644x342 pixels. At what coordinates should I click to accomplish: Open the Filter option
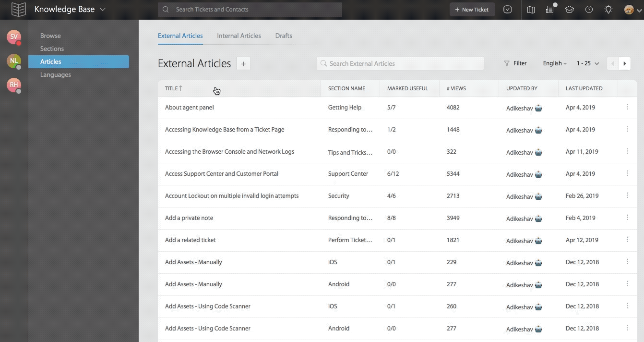[515, 63]
